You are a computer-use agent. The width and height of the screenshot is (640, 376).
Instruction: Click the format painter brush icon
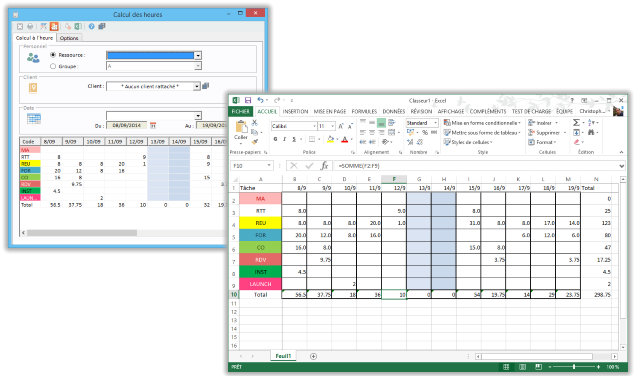click(x=255, y=141)
